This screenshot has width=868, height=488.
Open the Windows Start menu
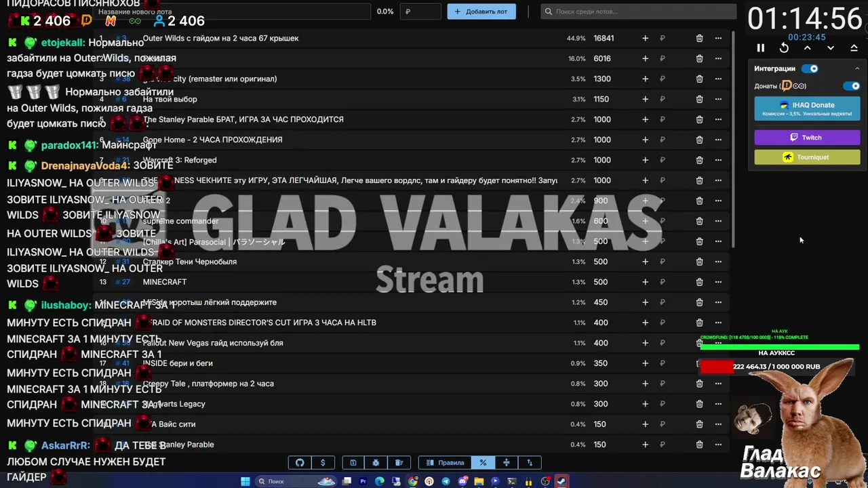[x=245, y=481]
